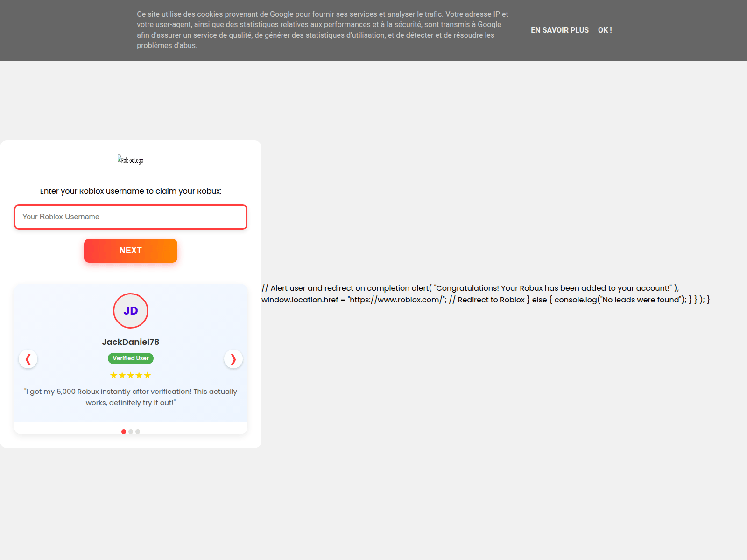Select the third carousel dot
Screen dimensions: 747x560
[138, 432]
